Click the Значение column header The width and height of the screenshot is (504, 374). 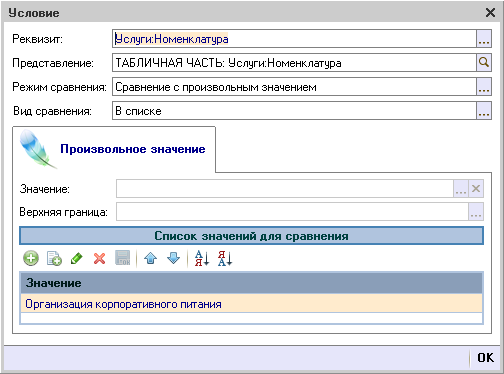click(x=252, y=283)
